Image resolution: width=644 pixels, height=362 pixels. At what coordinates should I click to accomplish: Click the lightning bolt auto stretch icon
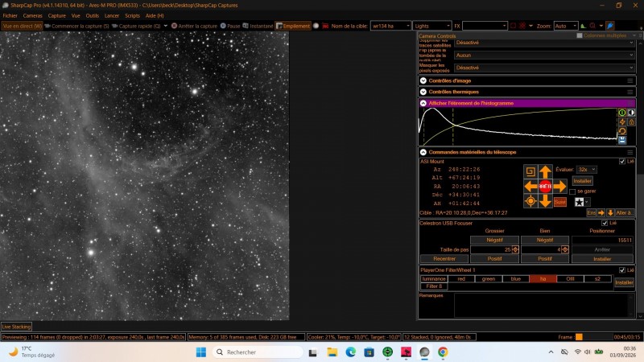point(622,122)
